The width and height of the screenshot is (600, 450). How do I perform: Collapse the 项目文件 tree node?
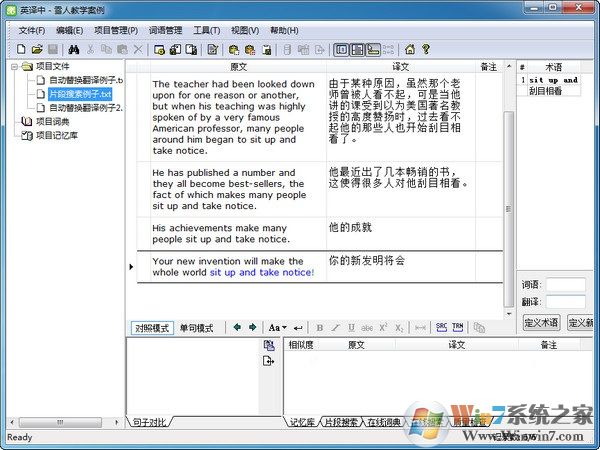13,67
